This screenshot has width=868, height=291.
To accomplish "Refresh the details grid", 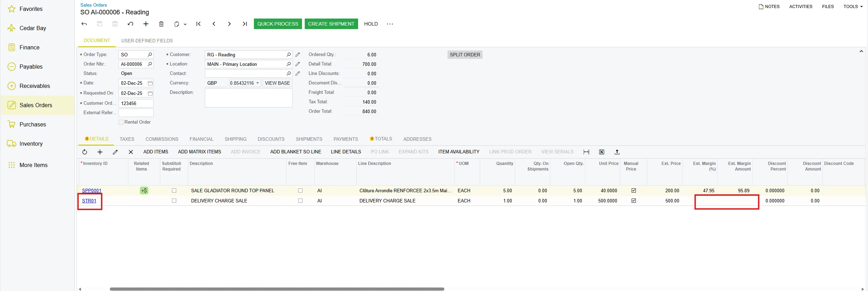I will click(x=85, y=152).
